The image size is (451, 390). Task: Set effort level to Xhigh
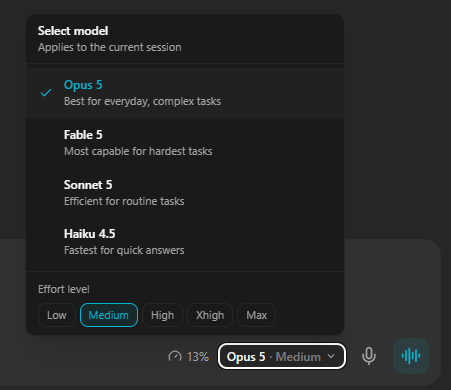pyautogui.click(x=210, y=315)
